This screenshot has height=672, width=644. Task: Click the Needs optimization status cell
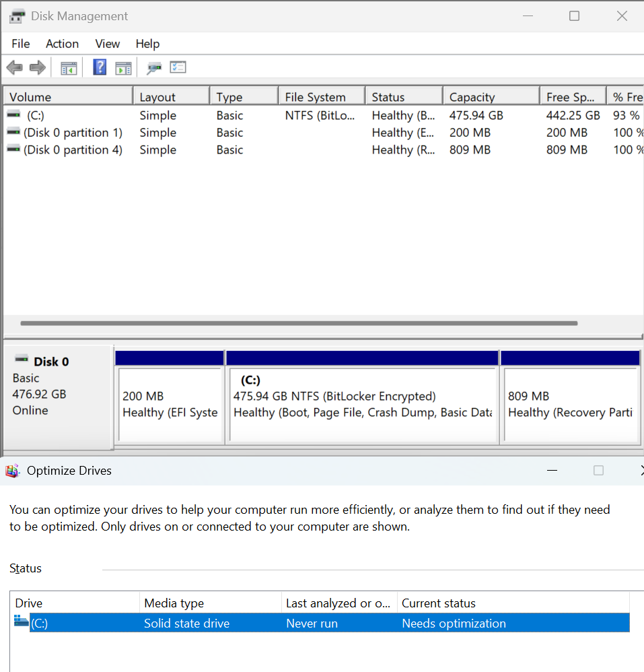pyautogui.click(x=454, y=623)
